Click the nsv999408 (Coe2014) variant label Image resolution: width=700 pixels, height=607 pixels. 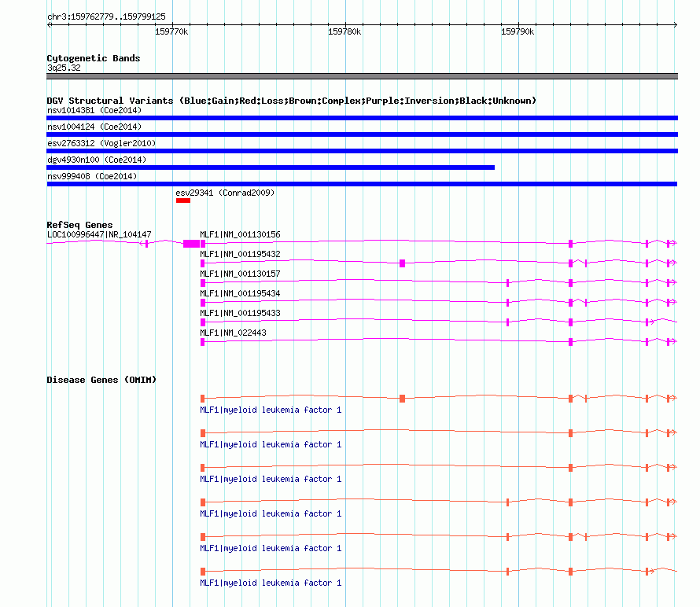(92, 176)
